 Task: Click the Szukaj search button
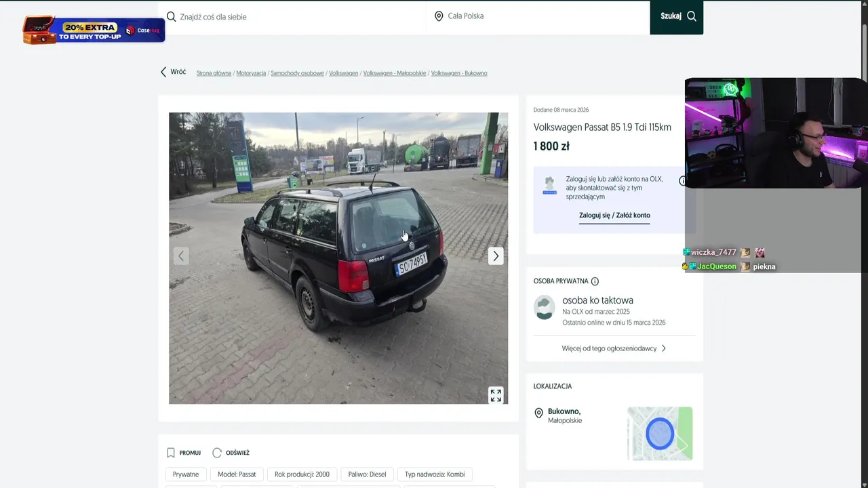677,17
